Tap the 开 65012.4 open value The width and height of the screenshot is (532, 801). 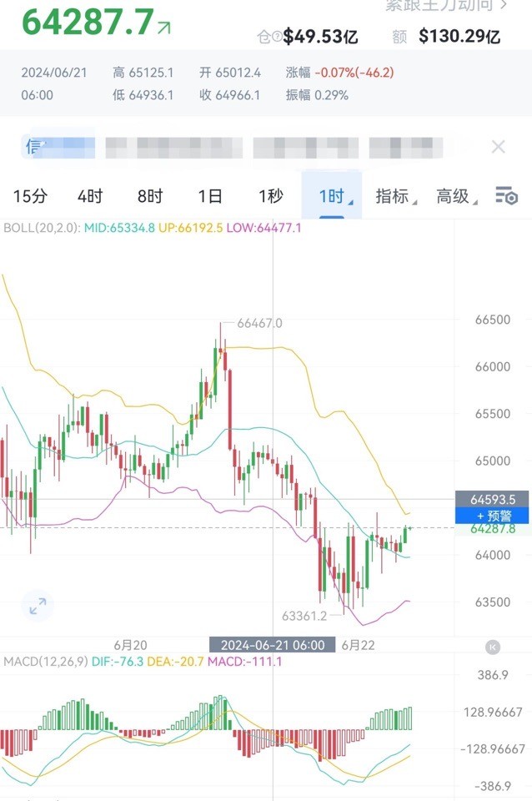tap(230, 73)
